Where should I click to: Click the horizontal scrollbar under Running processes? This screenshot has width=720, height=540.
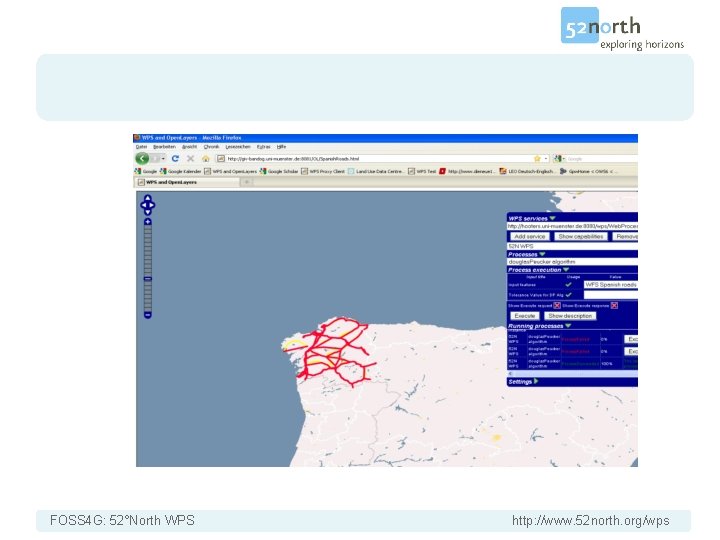point(572,374)
